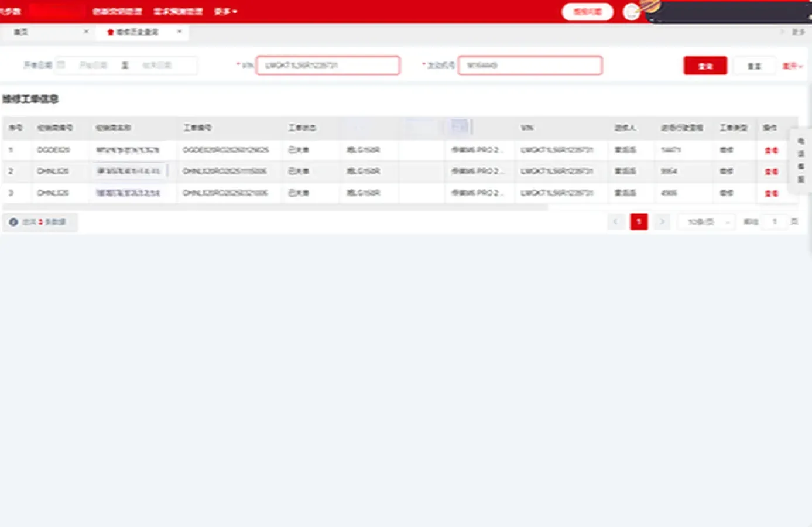Click the calendar icon in date range field

coord(61,65)
